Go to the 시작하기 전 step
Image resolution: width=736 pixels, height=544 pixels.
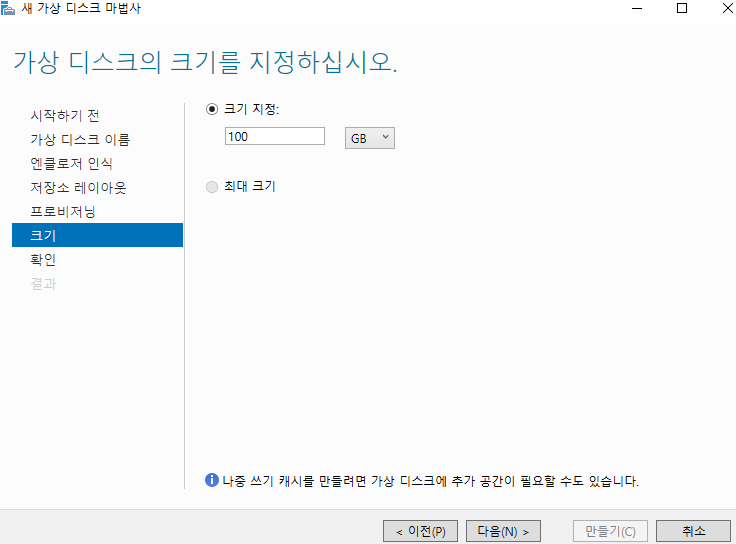coord(65,115)
